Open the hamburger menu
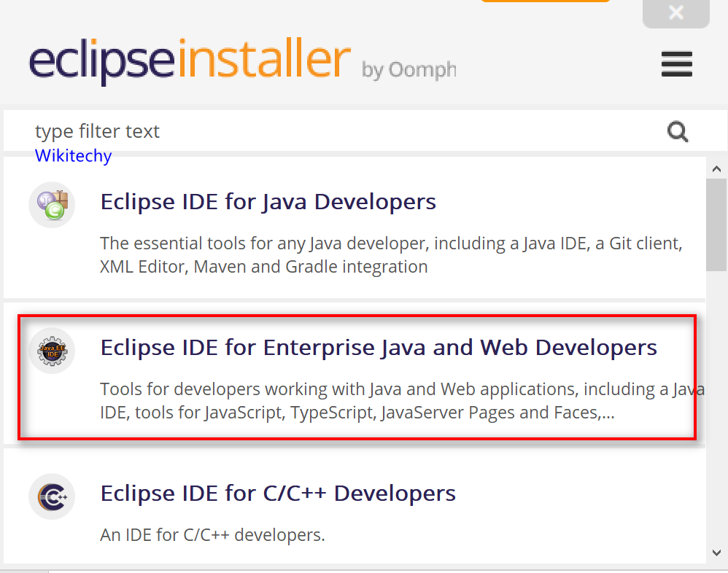Image resolution: width=728 pixels, height=573 pixels. click(x=676, y=64)
